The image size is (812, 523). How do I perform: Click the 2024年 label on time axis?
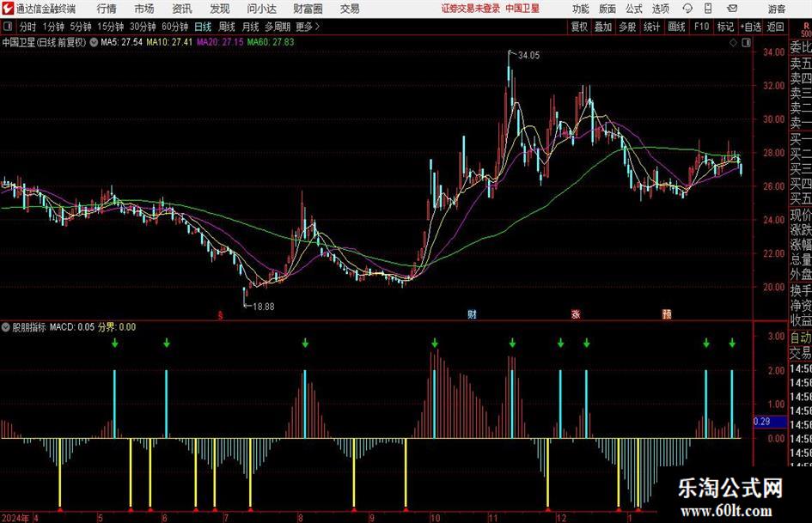(x=15, y=518)
